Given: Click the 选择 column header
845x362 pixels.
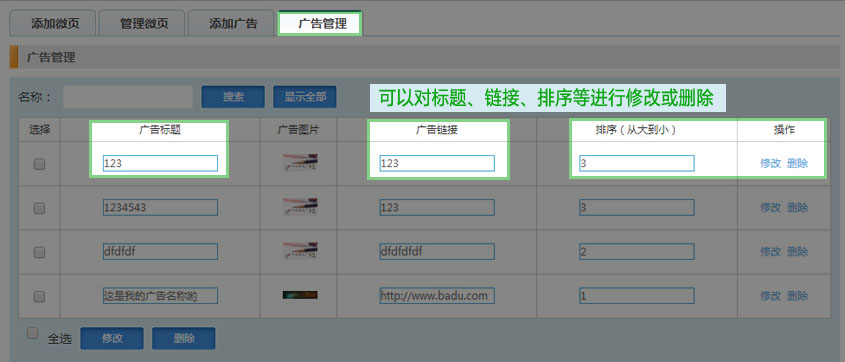Looking at the screenshot, I should tap(39, 130).
